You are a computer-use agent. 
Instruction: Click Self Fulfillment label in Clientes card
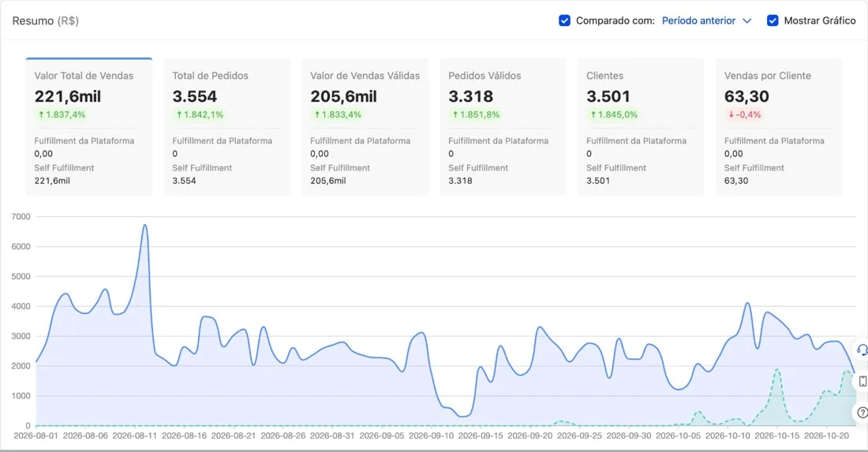tap(616, 168)
